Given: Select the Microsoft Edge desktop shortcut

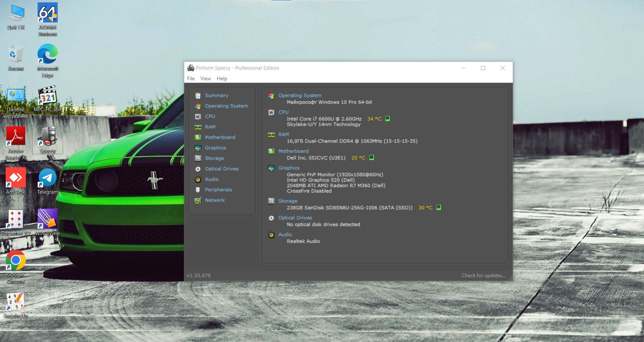Looking at the screenshot, I should [48, 61].
